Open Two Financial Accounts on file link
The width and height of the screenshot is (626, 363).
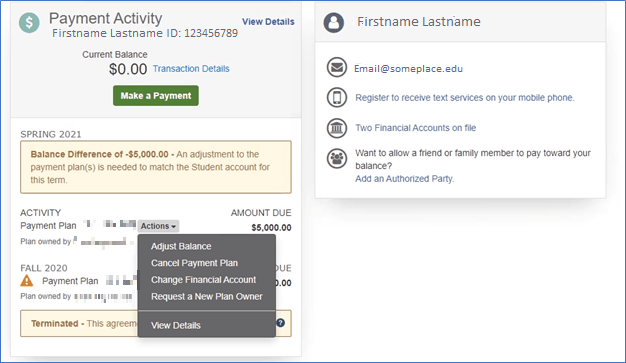tap(416, 128)
